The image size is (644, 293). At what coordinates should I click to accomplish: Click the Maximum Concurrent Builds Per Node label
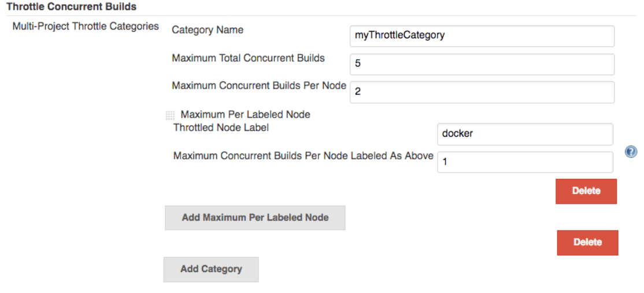(x=258, y=86)
